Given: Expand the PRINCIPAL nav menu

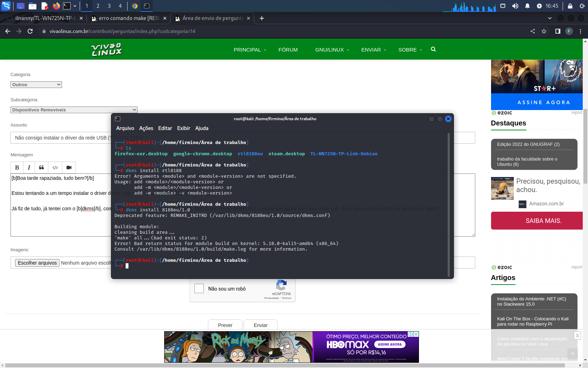Looking at the screenshot, I should 250,50.
